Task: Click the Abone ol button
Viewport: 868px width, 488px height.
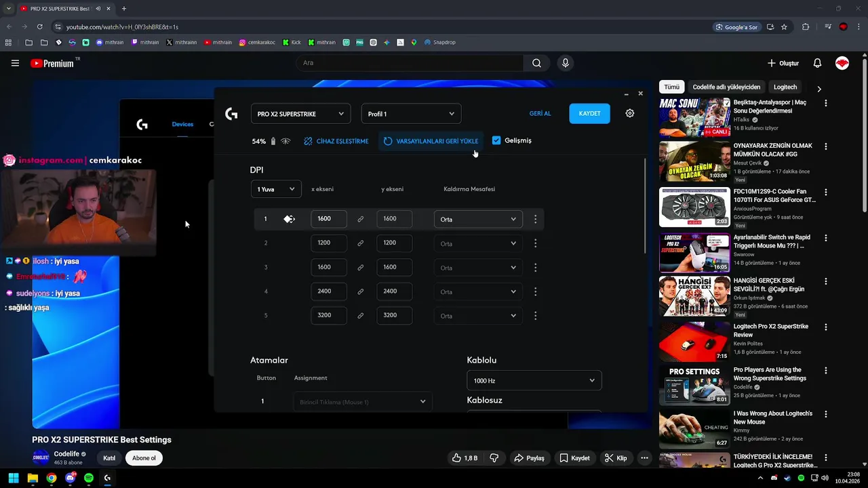Action: (x=144, y=458)
